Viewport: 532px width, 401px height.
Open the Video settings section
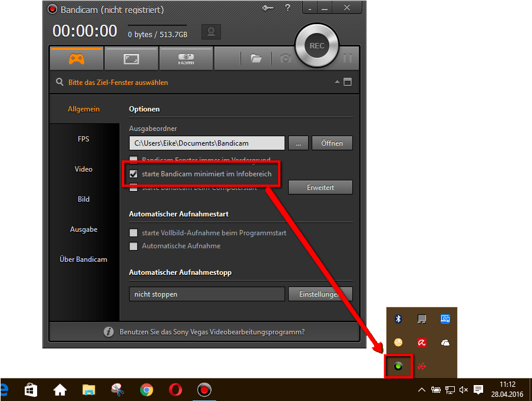pos(84,169)
